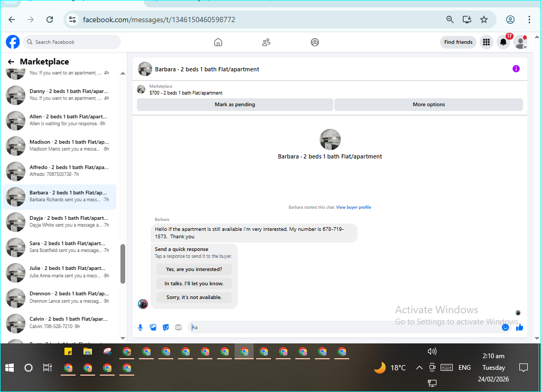The image size is (541, 392).
Task: Open Calvin's conversation in list
Action: coord(59,323)
